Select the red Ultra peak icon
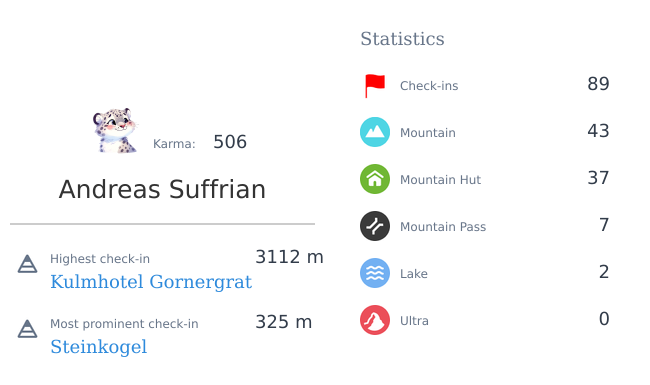The height and width of the screenshot is (385, 650). tap(375, 320)
